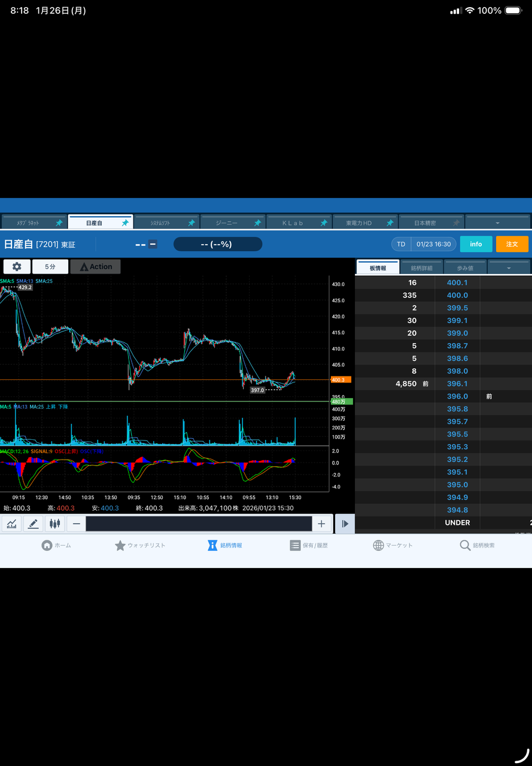Expand more panel tabs next to 歩み値
This screenshot has height=766, width=532.
pos(509,268)
